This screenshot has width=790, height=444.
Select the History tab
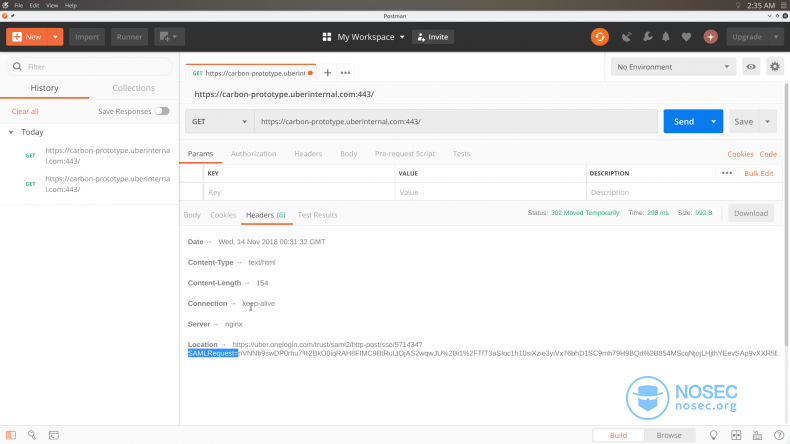click(x=44, y=88)
